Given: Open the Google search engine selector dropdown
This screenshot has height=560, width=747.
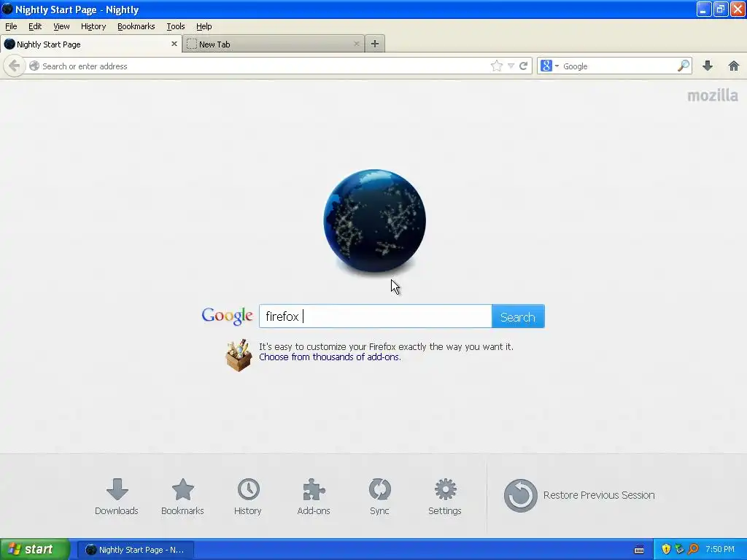Looking at the screenshot, I should (x=549, y=66).
